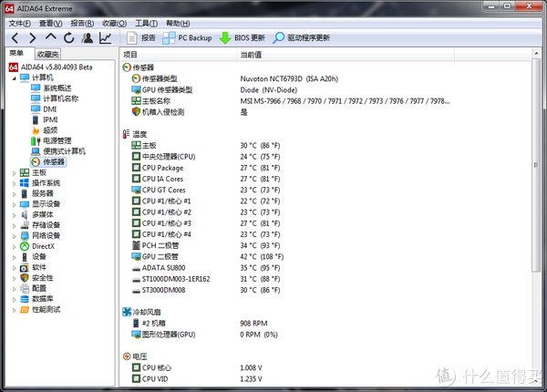Open PC Backup from toolbar
547x392 pixels.
click(x=187, y=37)
